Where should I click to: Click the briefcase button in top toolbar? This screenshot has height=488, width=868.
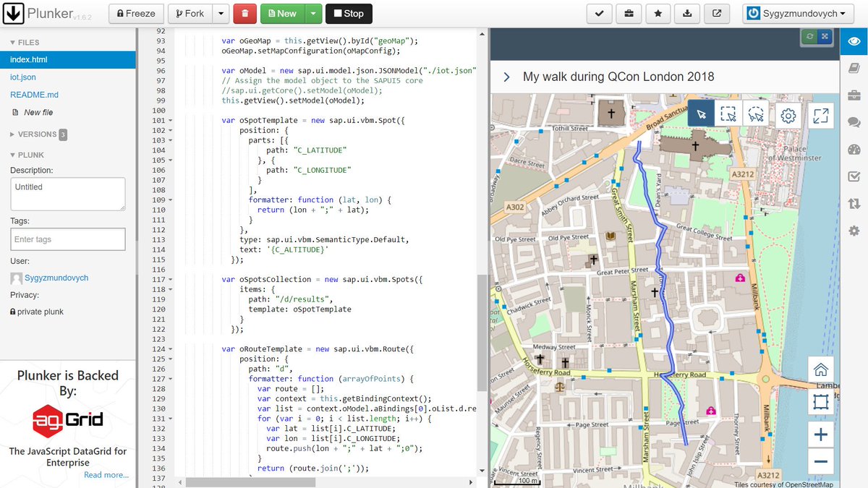(x=629, y=13)
